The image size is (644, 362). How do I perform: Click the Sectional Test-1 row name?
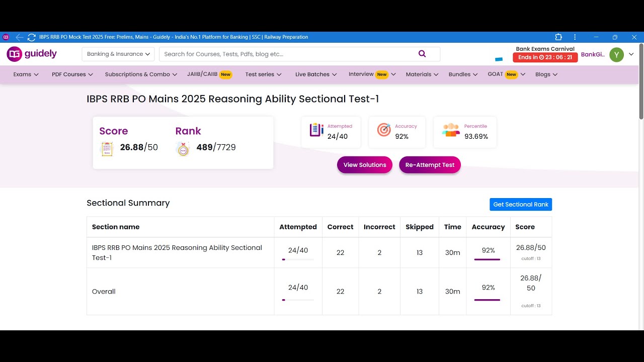[x=177, y=252]
